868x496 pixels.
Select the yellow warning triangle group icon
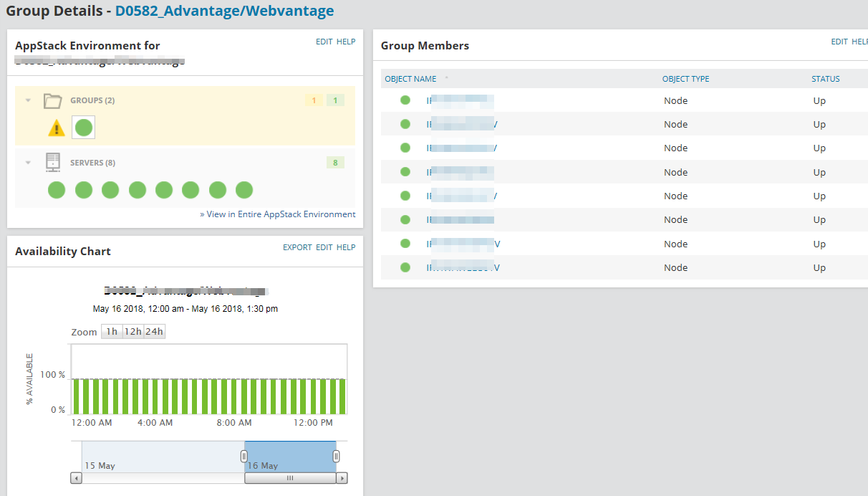57,129
